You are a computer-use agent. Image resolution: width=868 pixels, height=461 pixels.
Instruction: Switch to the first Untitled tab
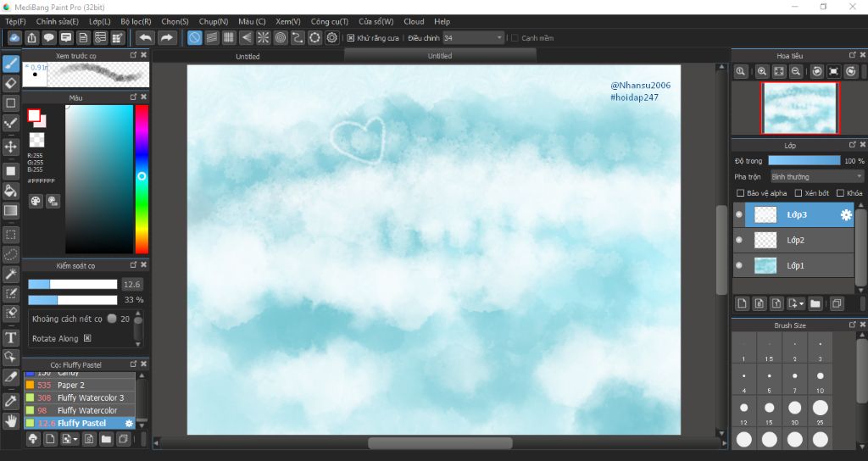click(248, 56)
